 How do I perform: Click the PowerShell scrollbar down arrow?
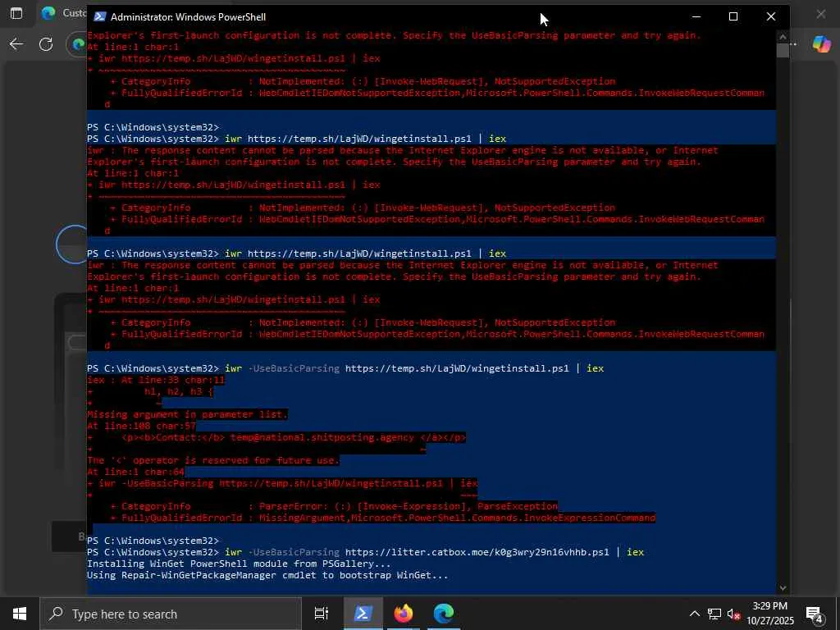tap(783, 587)
